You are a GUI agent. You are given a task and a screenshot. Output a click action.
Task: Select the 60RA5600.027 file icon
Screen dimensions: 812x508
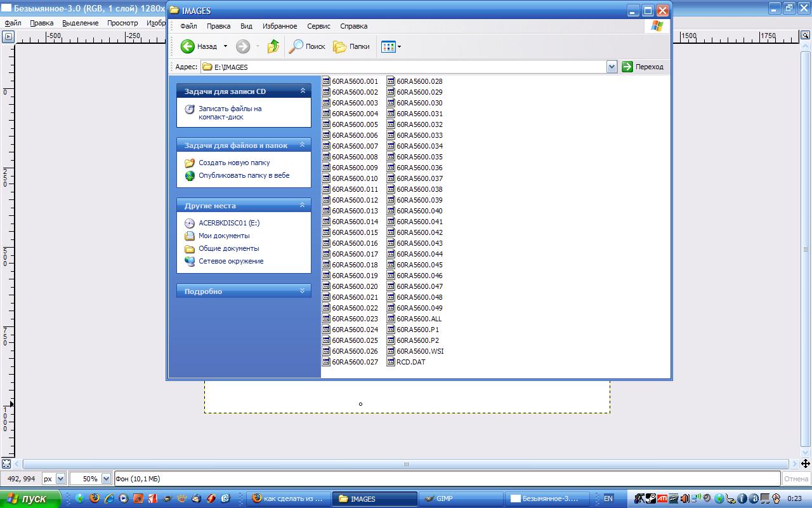coord(326,362)
